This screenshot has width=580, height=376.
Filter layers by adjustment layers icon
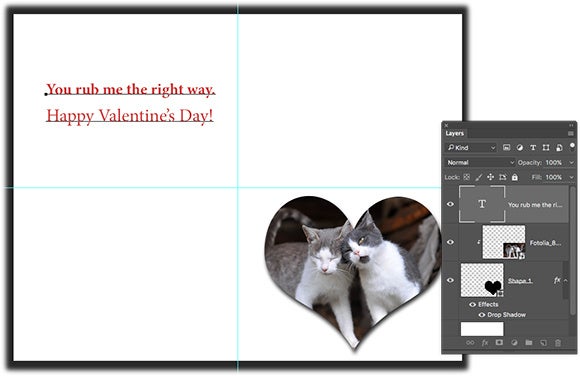point(520,148)
